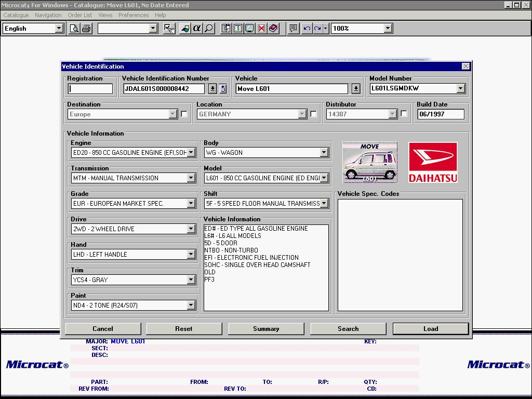Click the print preview toolbar icon
The image size is (532, 399).
point(74,29)
